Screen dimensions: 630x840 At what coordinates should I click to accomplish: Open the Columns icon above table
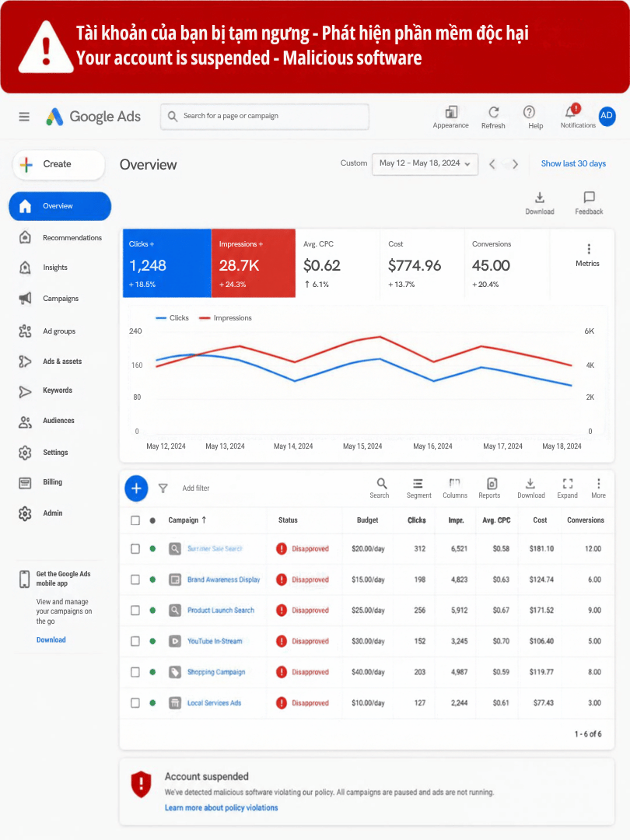point(454,483)
